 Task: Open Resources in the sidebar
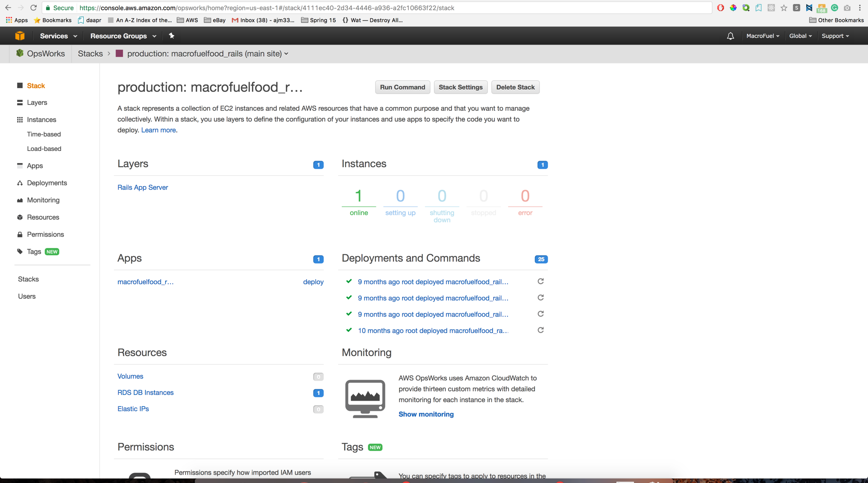(43, 217)
